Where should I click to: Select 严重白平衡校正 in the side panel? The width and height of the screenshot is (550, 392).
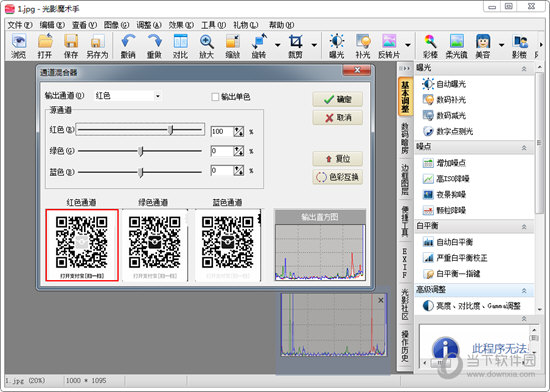(455, 258)
